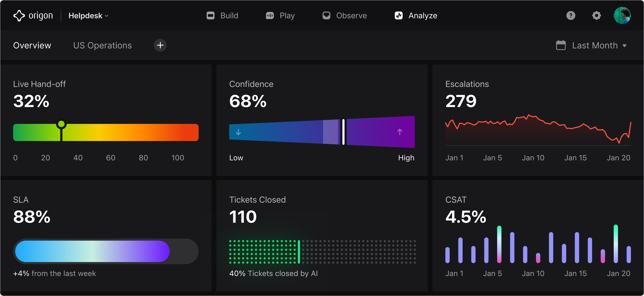The image size is (644, 296).
Task: Go to the Observe section
Action: [x=345, y=15]
